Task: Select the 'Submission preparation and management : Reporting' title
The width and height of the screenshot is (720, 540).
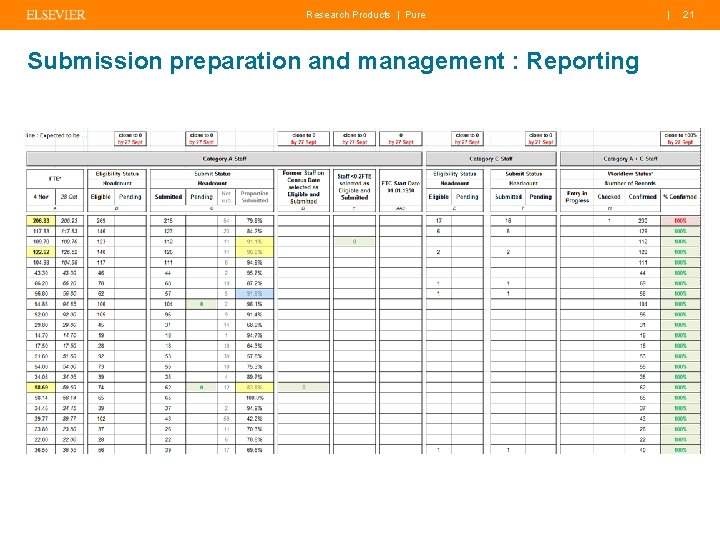Action: click(x=333, y=61)
